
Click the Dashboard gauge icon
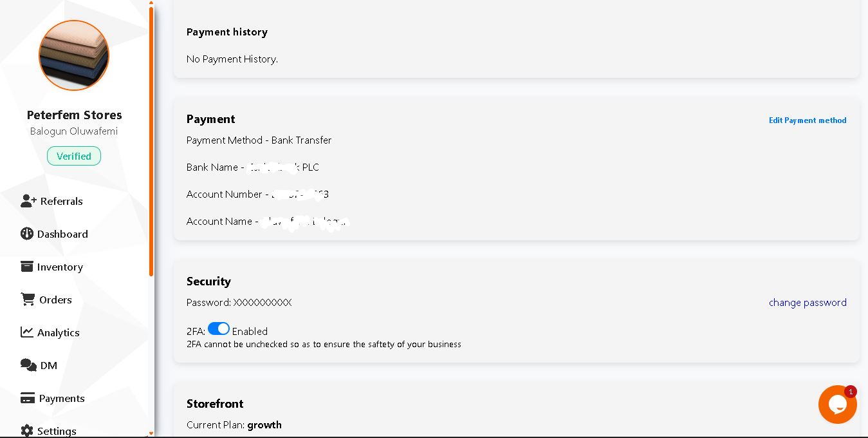[26, 234]
